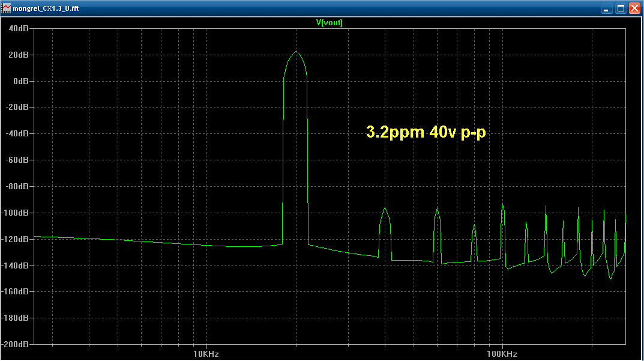Click the -200dB axis label
This screenshot has height=361, width=644.
[15, 344]
